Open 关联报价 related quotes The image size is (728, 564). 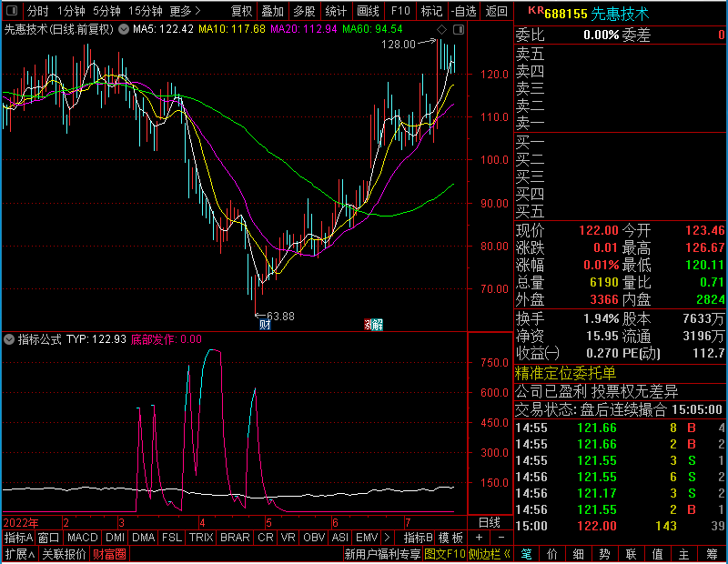coord(64,554)
